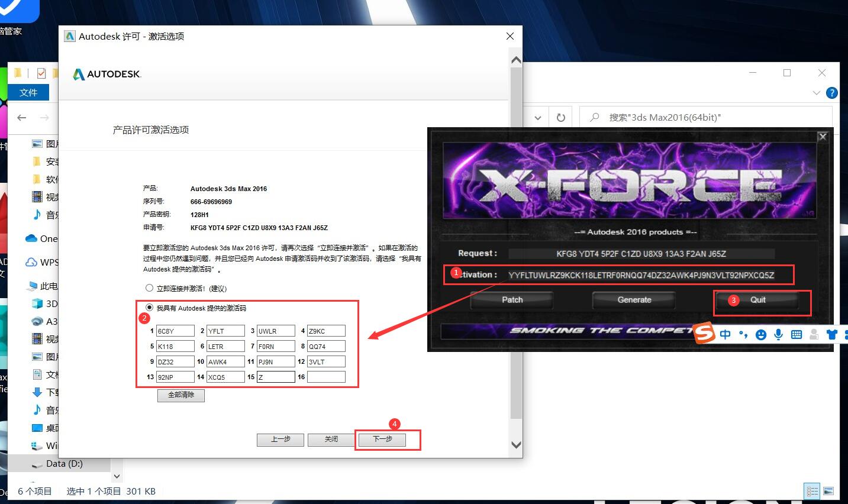Open the Sogou emoji panel
The height and width of the screenshot is (504, 848).
click(x=761, y=335)
